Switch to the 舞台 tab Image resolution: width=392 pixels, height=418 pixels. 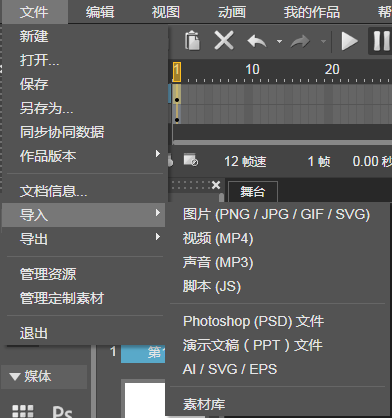(253, 192)
